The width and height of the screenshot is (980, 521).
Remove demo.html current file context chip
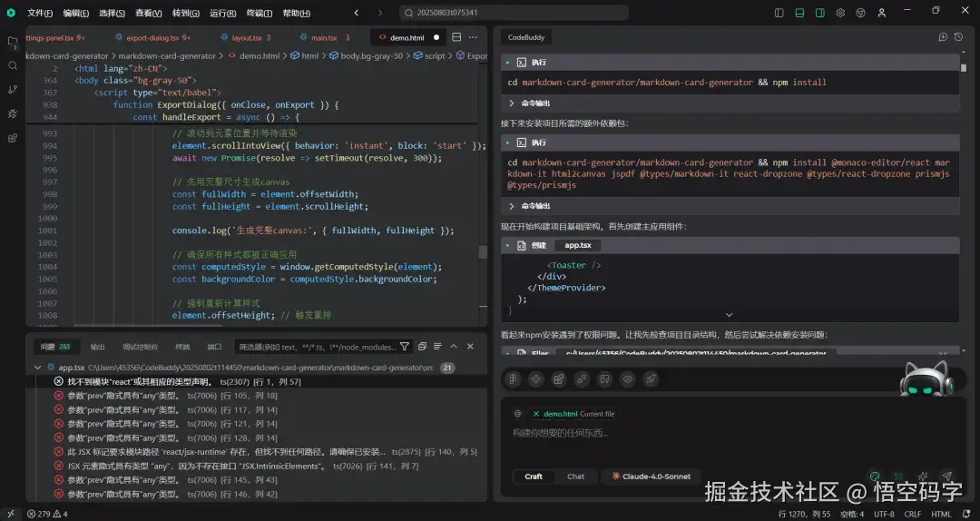point(535,413)
